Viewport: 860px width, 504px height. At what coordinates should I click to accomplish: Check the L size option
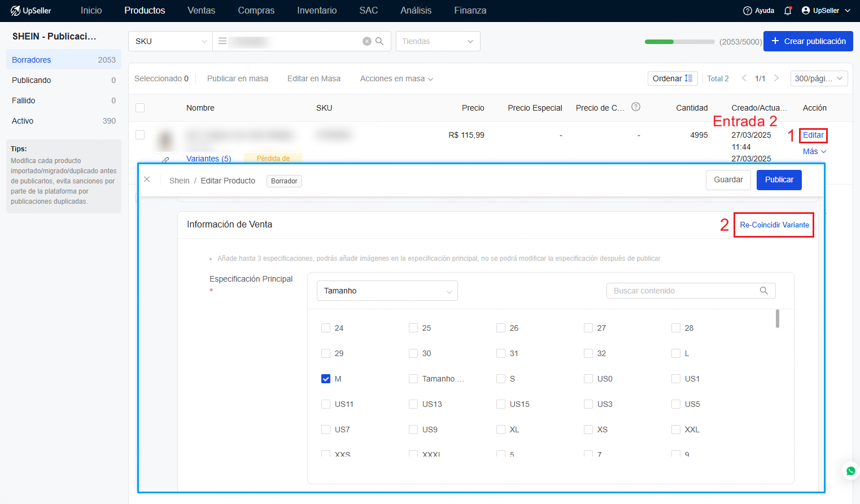point(676,353)
